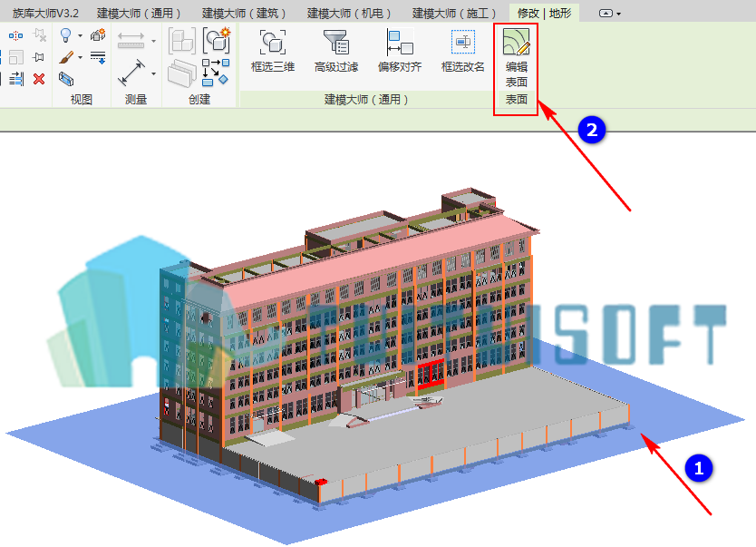The width and height of the screenshot is (756, 547).
Task: Click the Trim/Extend Multiple Elements icon
Action: [x=16, y=79]
